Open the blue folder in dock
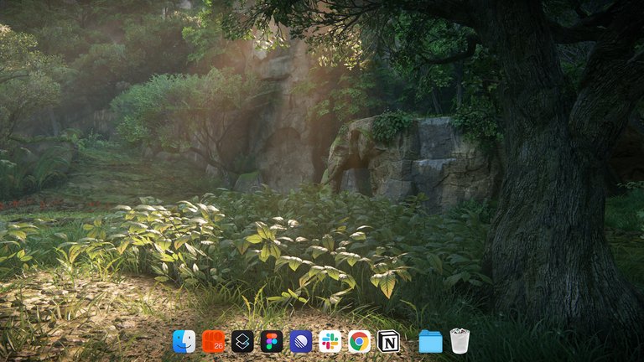This screenshot has width=644, height=362. pos(430,342)
